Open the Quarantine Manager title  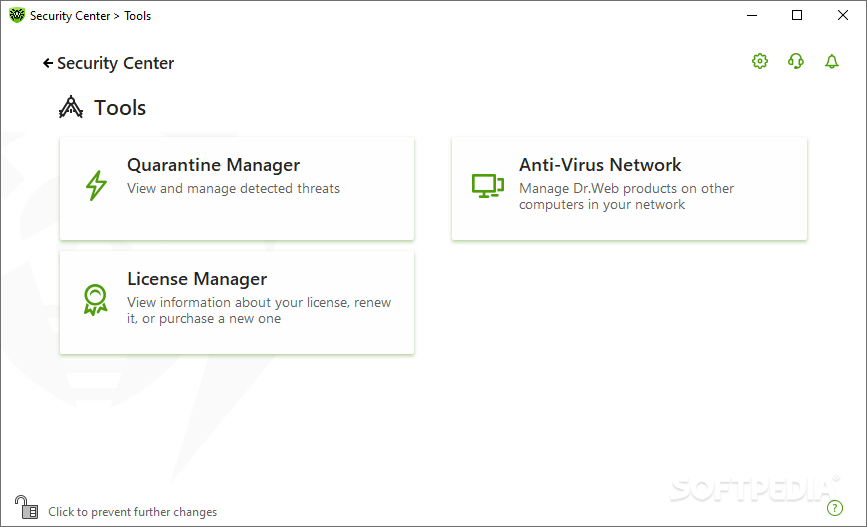tap(213, 165)
